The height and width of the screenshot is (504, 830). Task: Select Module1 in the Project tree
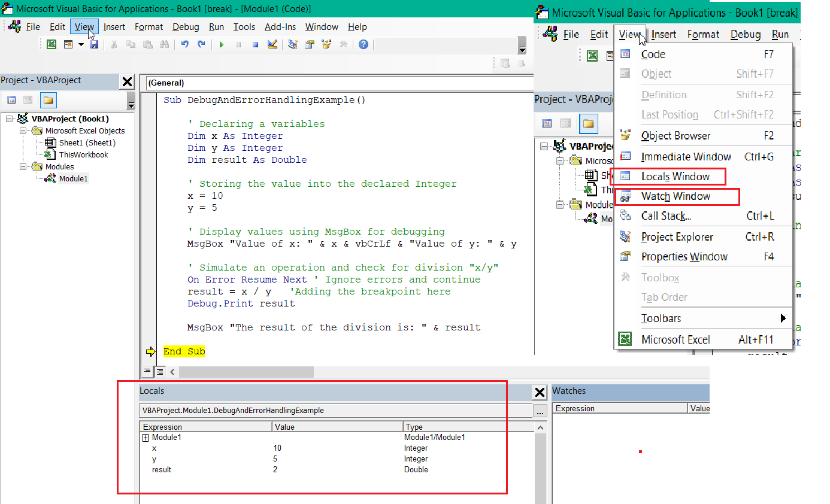coord(73,179)
